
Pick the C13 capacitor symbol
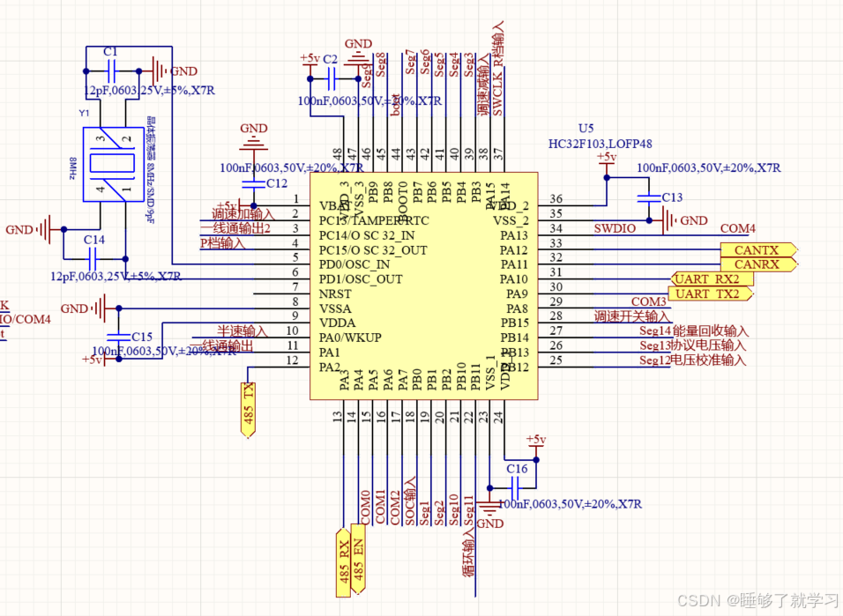click(648, 198)
